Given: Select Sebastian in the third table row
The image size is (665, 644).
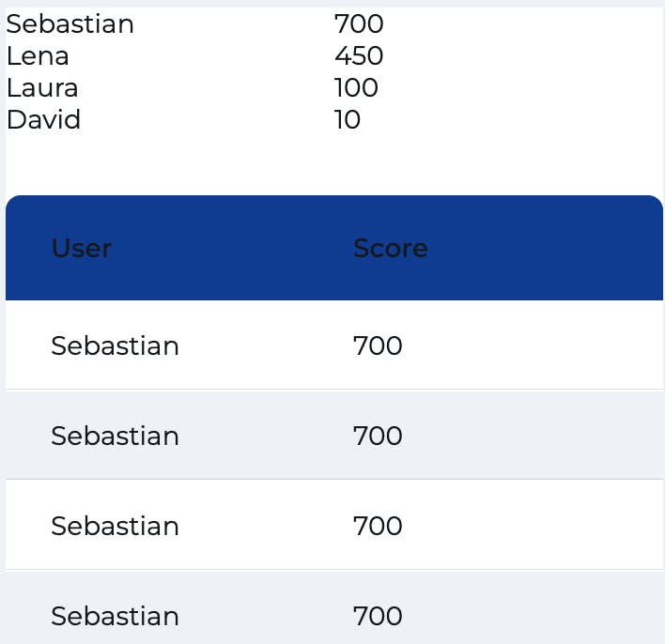Looking at the screenshot, I should tap(115, 527).
